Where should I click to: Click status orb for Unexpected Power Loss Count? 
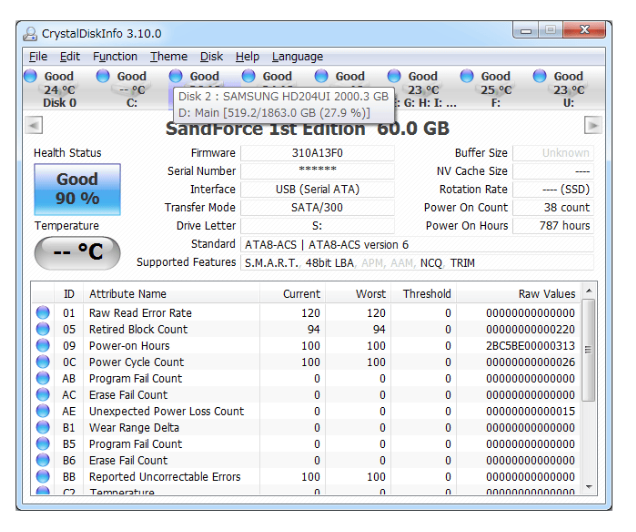(x=43, y=411)
